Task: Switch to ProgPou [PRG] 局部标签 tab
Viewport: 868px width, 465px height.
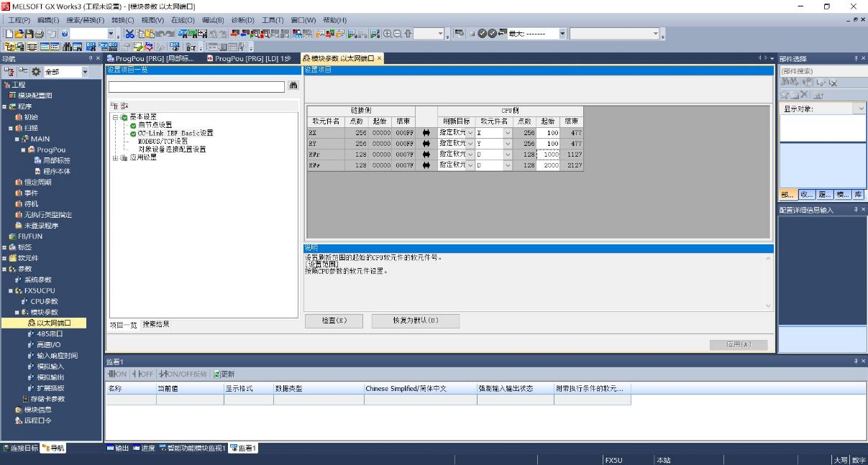Action: coord(151,58)
